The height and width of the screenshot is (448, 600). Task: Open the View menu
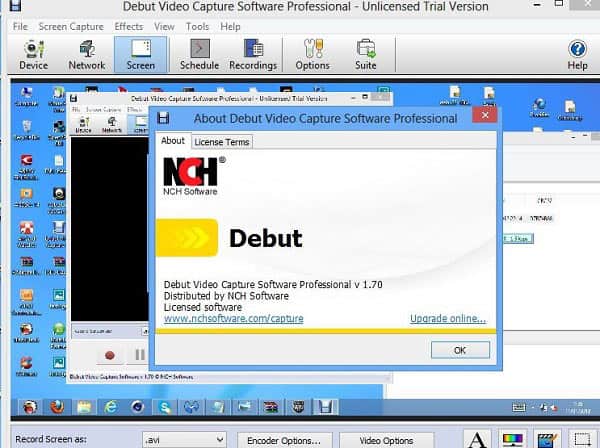[x=164, y=26]
